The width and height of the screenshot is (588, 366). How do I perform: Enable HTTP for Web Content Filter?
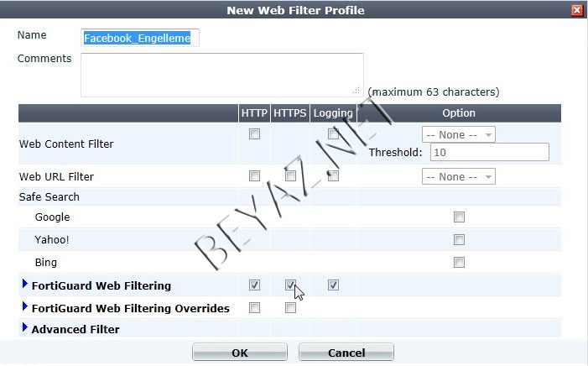pyautogui.click(x=254, y=134)
